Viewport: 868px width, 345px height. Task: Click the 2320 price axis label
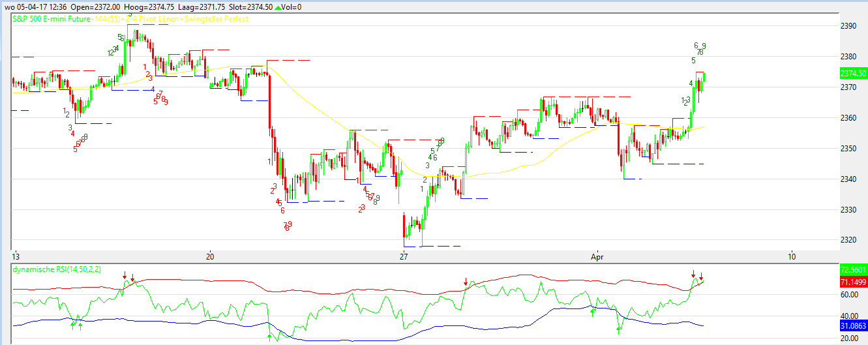(x=848, y=240)
